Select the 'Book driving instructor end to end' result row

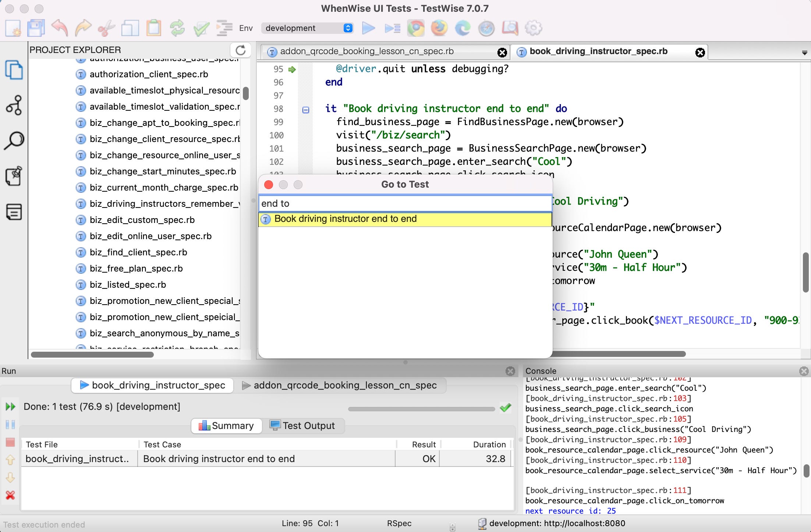[x=267, y=459]
